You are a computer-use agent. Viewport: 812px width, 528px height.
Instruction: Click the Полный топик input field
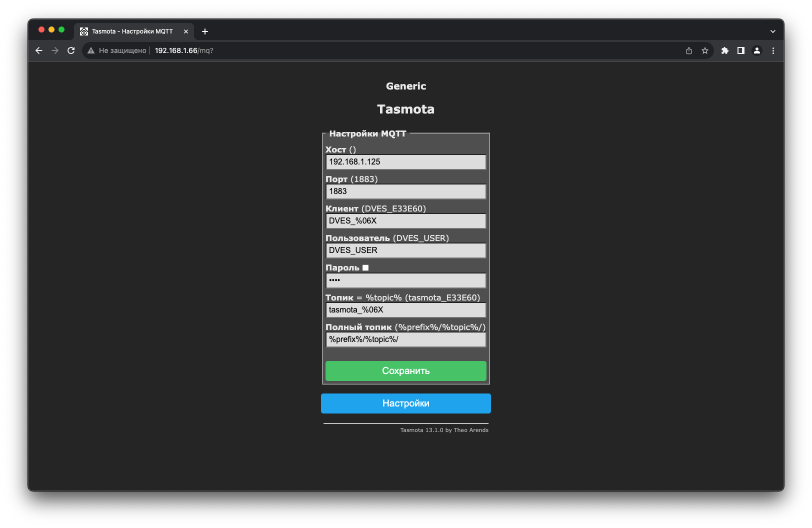tap(405, 339)
